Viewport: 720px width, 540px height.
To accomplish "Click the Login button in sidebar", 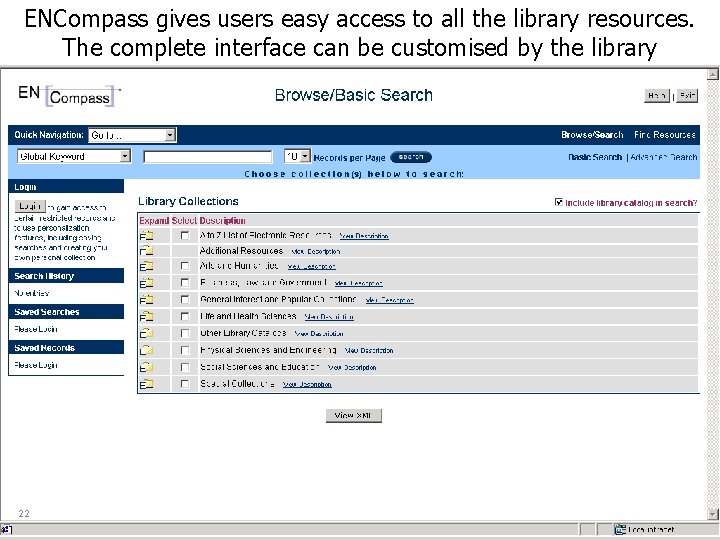I will (30, 206).
